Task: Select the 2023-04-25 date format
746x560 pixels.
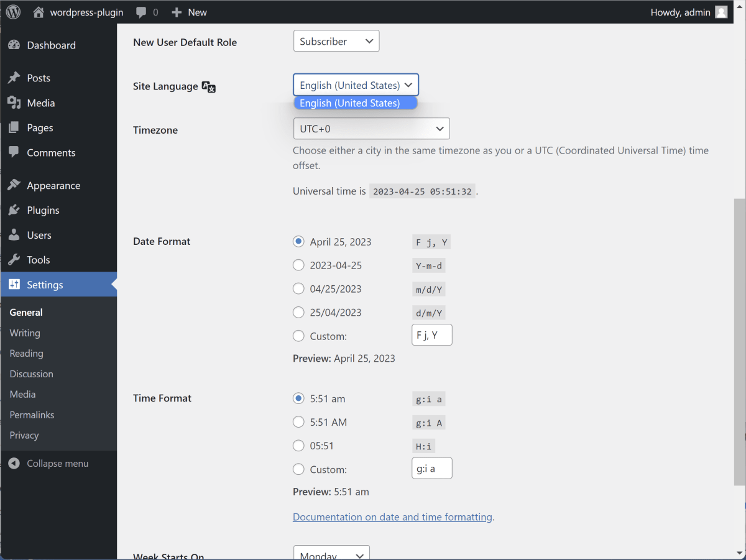Action: pos(298,265)
